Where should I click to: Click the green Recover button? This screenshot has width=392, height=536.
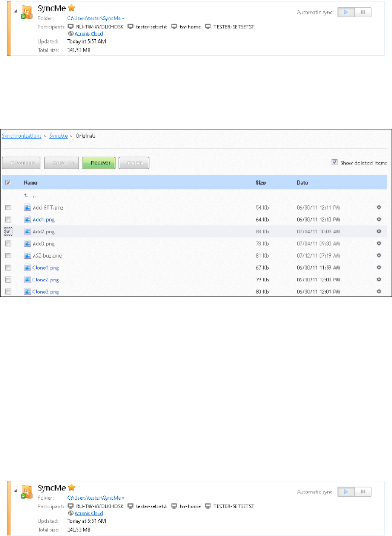point(99,163)
